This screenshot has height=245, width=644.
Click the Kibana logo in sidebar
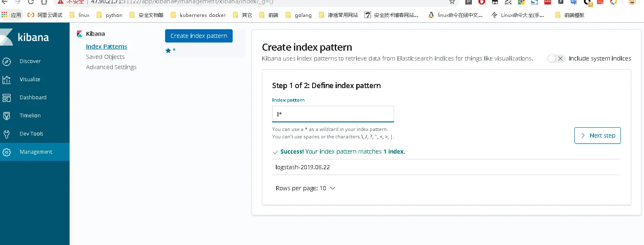(x=26, y=37)
